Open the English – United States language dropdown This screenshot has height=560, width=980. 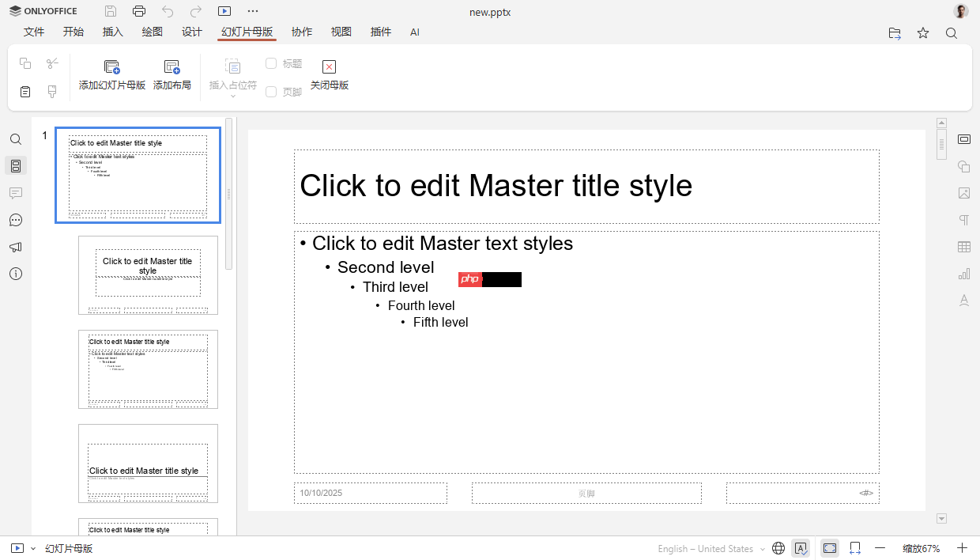[708, 547]
